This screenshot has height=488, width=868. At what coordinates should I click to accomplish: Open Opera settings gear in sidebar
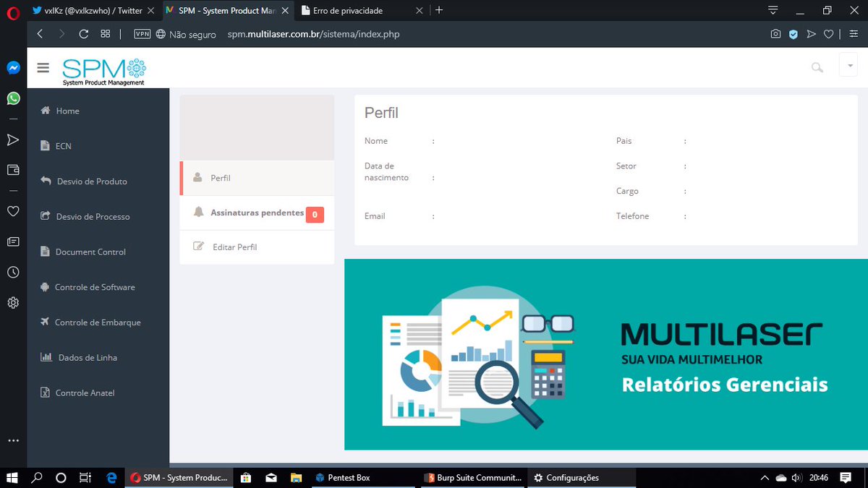pyautogui.click(x=13, y=302)
